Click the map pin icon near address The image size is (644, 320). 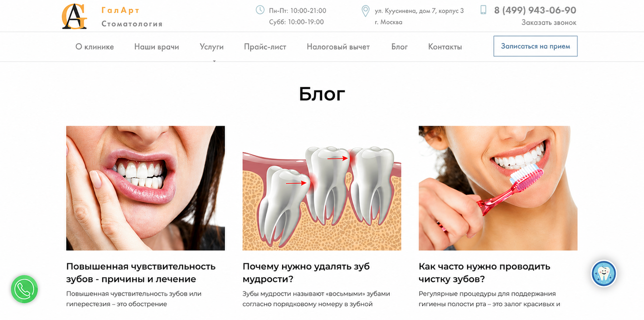point(365,11)
